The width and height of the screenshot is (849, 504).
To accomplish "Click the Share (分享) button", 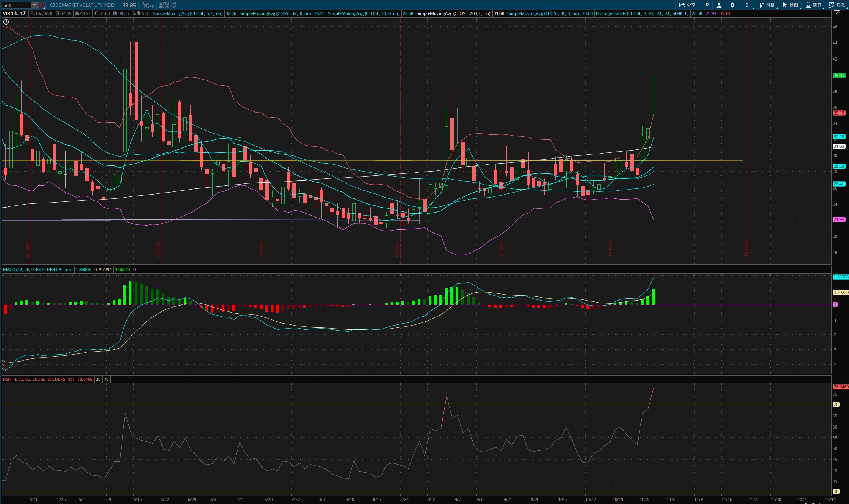I will [687, 5].
